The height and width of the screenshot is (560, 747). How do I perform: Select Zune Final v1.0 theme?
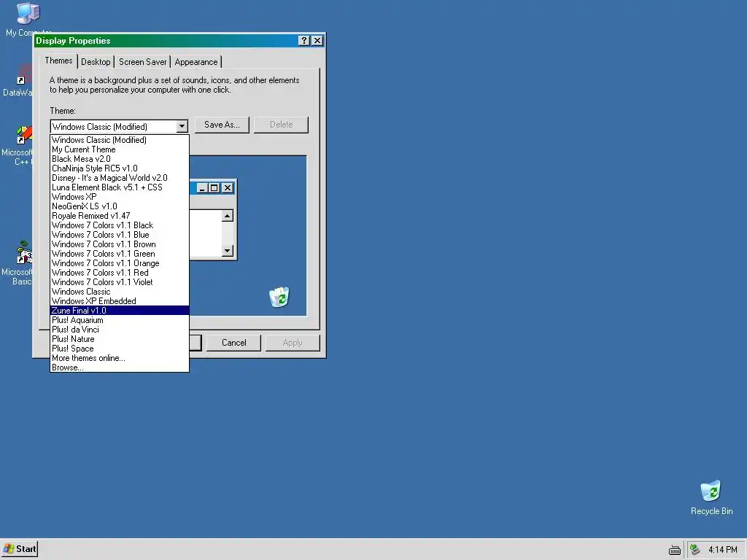pos(120,311)
